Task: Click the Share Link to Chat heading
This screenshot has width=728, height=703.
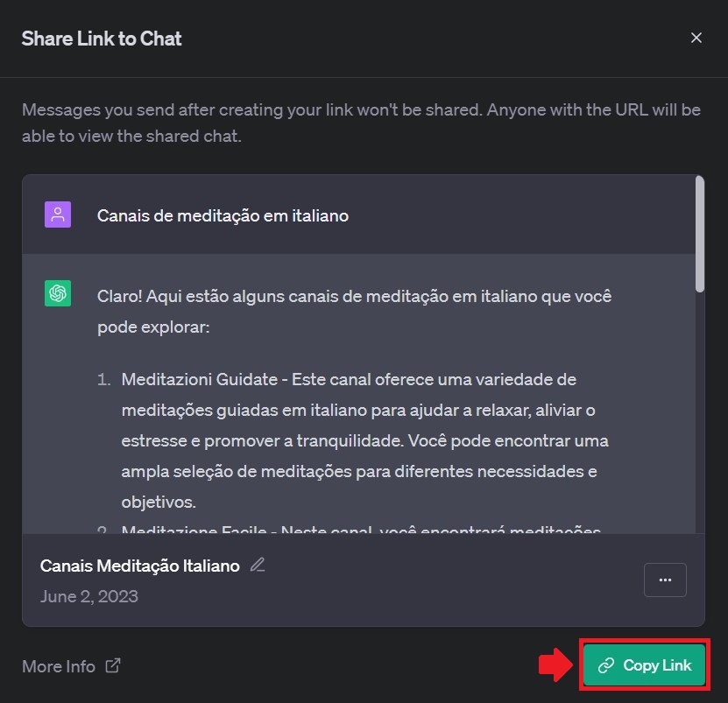Action: click(102, 39)
